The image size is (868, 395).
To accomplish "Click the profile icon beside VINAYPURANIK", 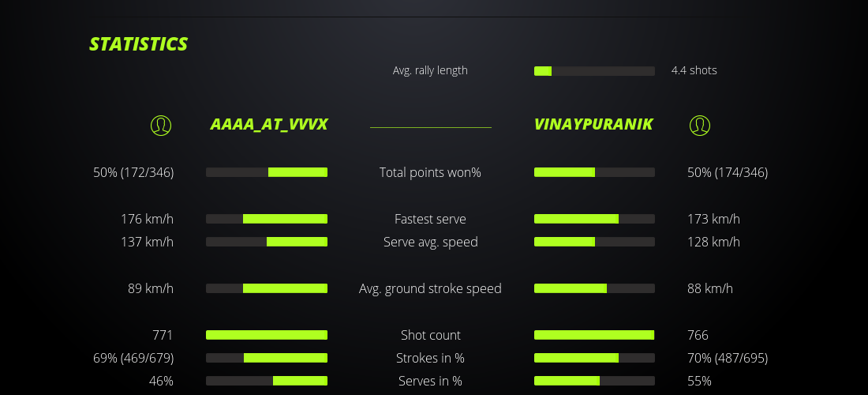I will click(699, 125).
